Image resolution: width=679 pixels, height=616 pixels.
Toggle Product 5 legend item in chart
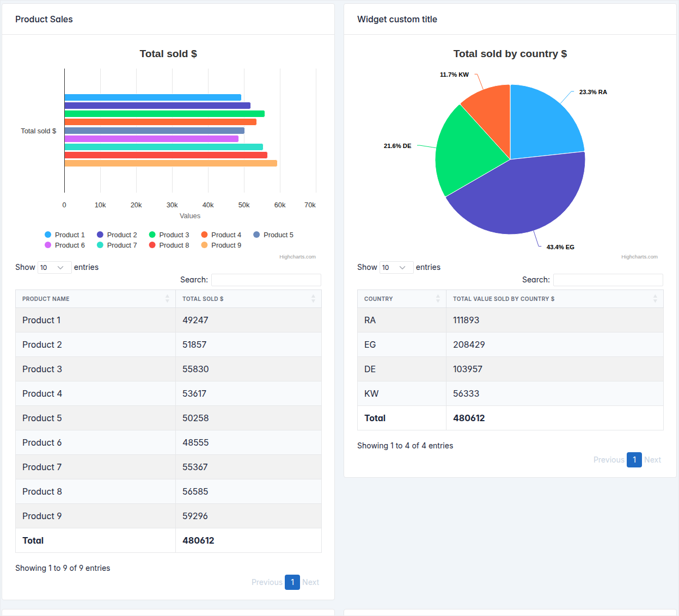pyautogui.click(x=273, y=235)
